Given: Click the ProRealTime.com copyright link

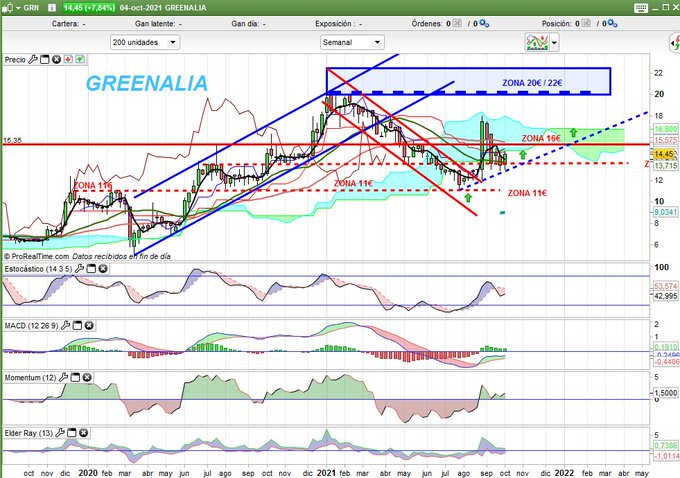Looking at the screenshot, I should 36,256.
